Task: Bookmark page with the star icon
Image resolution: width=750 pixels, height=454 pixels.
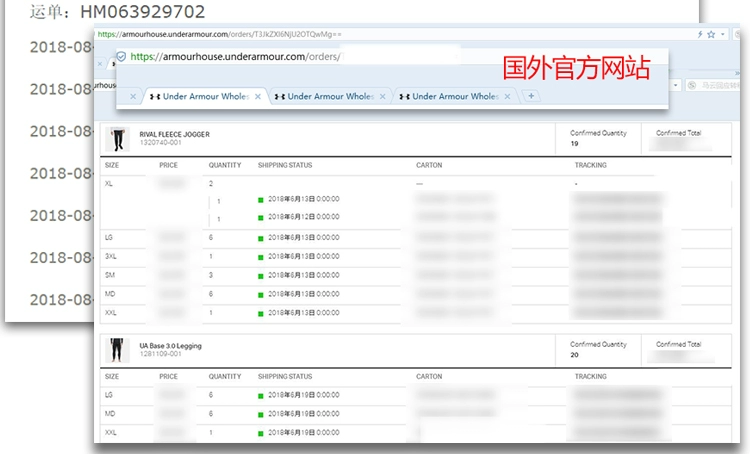Action: 711,34
